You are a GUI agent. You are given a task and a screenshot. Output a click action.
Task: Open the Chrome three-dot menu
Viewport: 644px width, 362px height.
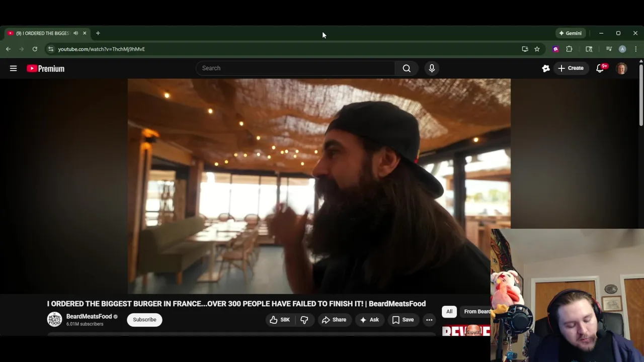[635, 49]
